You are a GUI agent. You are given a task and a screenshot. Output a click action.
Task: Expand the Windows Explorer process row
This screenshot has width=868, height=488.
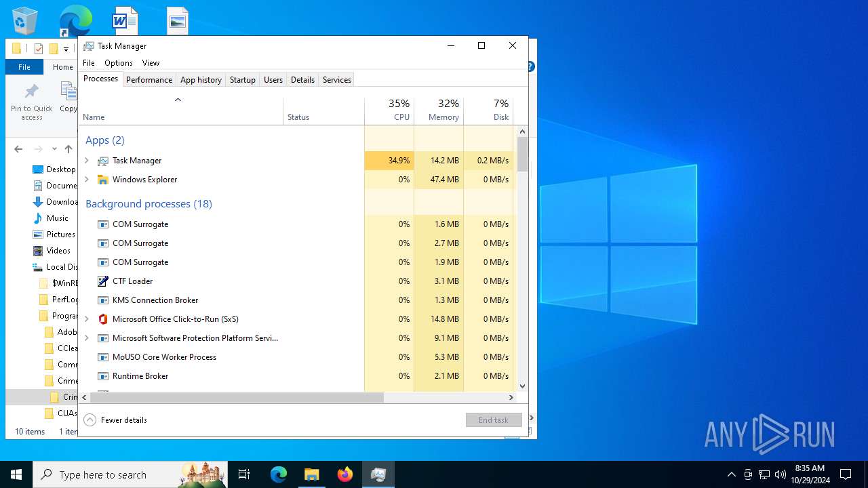click(87, 180)
